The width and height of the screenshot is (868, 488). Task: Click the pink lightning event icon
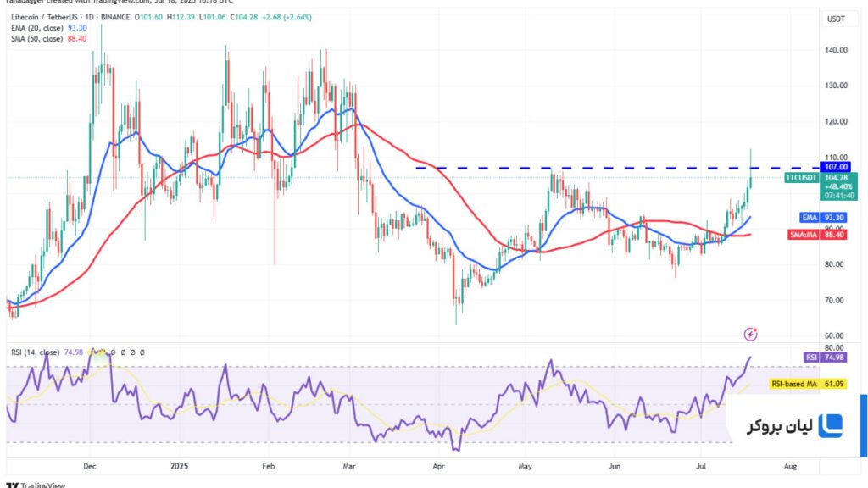(x=750, y=334)
